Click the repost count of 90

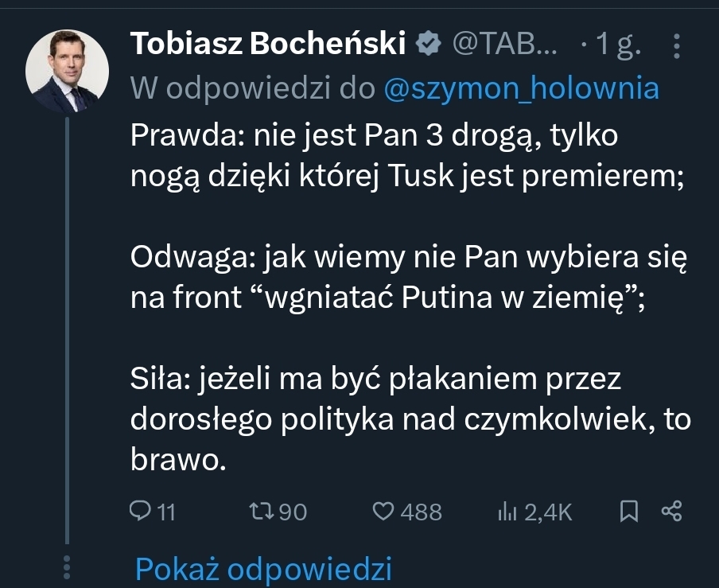tap(293, 512)
